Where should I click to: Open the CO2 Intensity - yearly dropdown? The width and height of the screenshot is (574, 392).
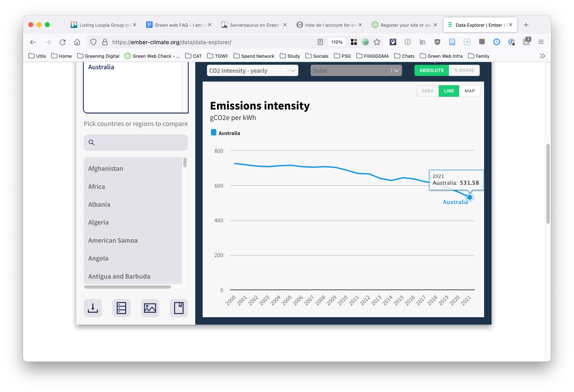tap(252, 70)
